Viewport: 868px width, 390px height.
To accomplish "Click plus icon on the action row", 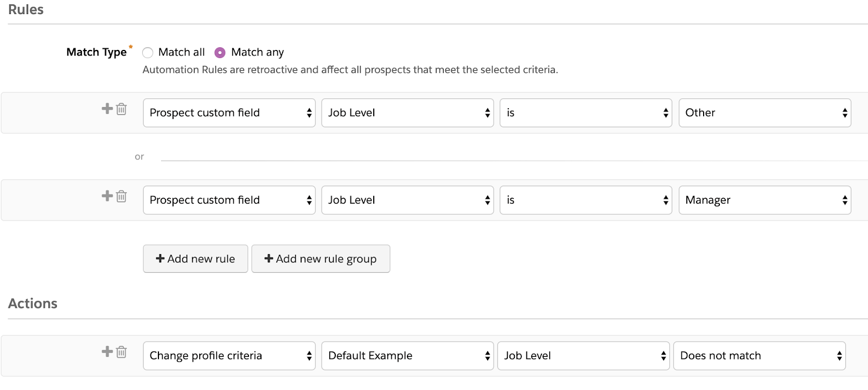I will (x=107, y=351).
